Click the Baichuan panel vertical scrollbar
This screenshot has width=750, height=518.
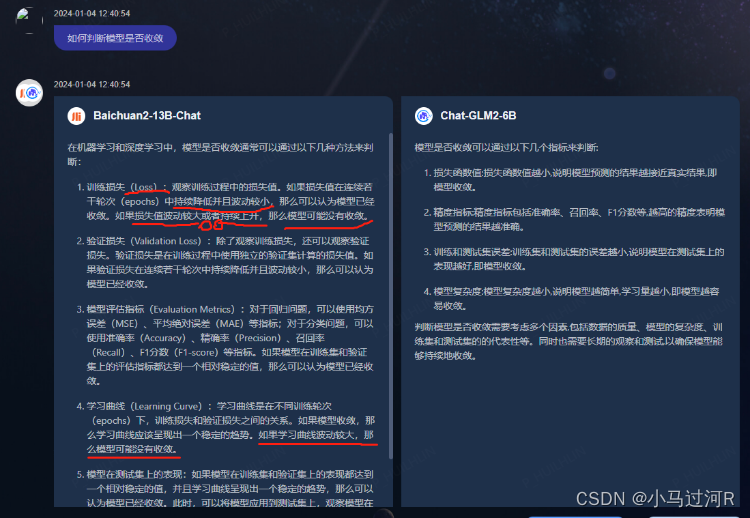tap(390, 297)
